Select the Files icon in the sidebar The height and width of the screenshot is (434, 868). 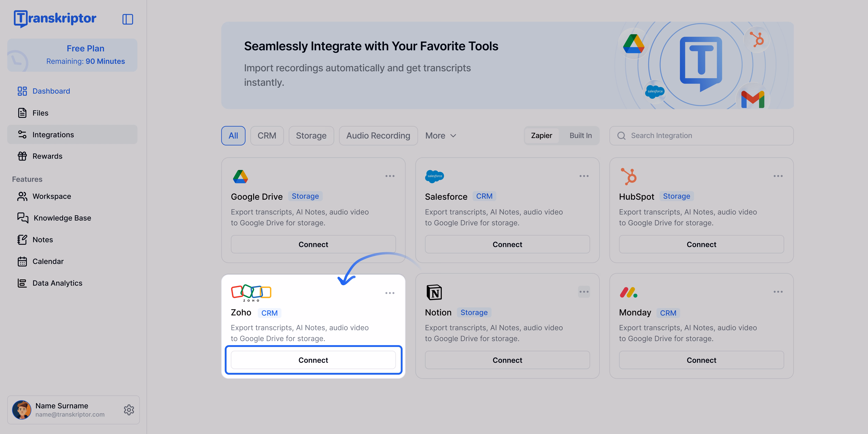click(x=22, y=113)
